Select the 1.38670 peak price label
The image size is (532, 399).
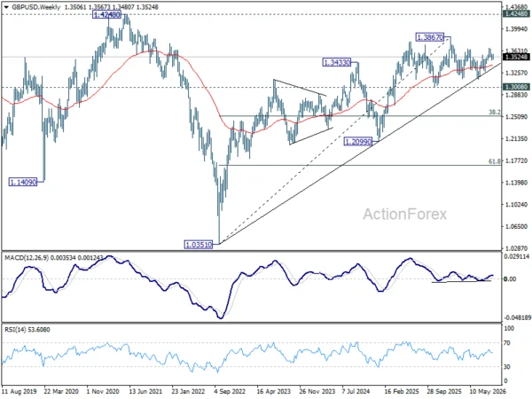click(x=430, y=37)
